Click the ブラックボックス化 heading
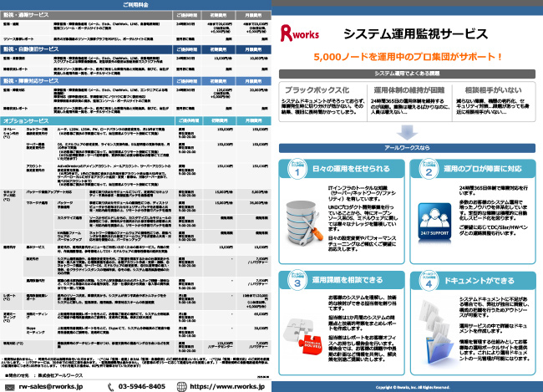The width and height of the screenshot is (543, 392). pos(317,90)
